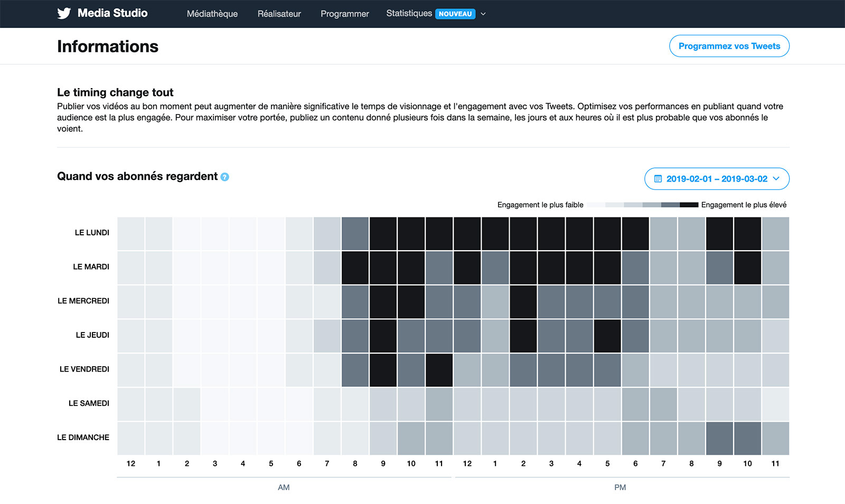This screenshot has height=504, width=845.
Task: Select the 'LE MERCREDI' row label
Action: tap(83, 301)
